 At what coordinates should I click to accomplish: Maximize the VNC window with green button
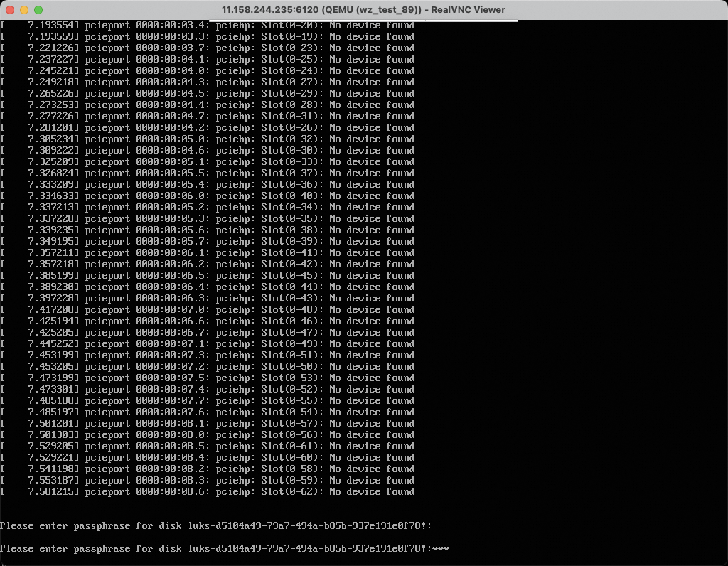(38, 10)
